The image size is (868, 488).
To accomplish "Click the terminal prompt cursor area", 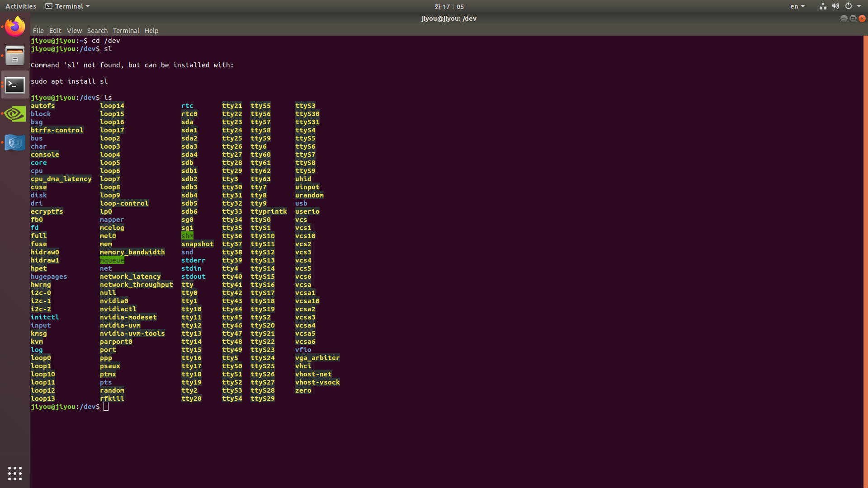I will 106,406.
